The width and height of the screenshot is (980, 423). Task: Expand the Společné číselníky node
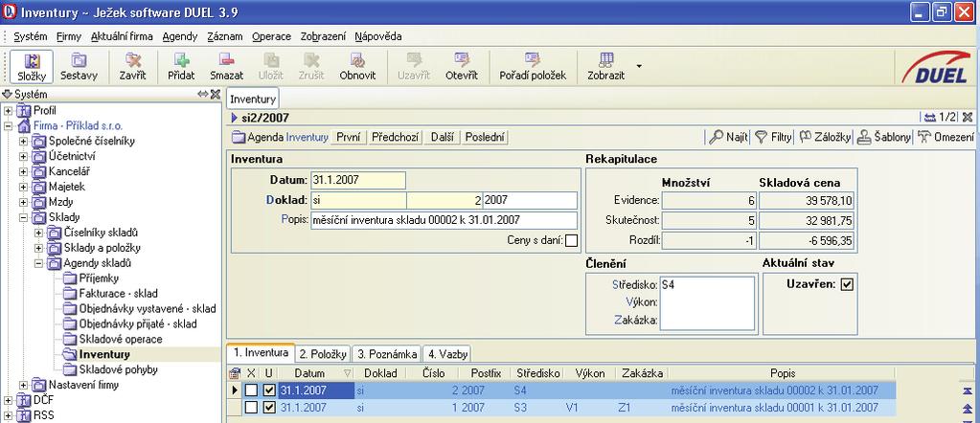point(23,142)
